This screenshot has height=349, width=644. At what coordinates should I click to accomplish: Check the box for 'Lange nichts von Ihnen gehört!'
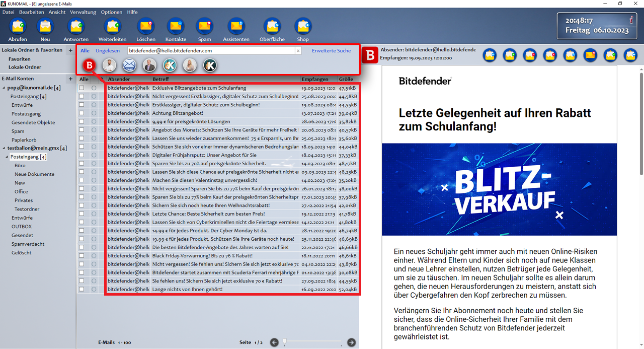(82, 289)
